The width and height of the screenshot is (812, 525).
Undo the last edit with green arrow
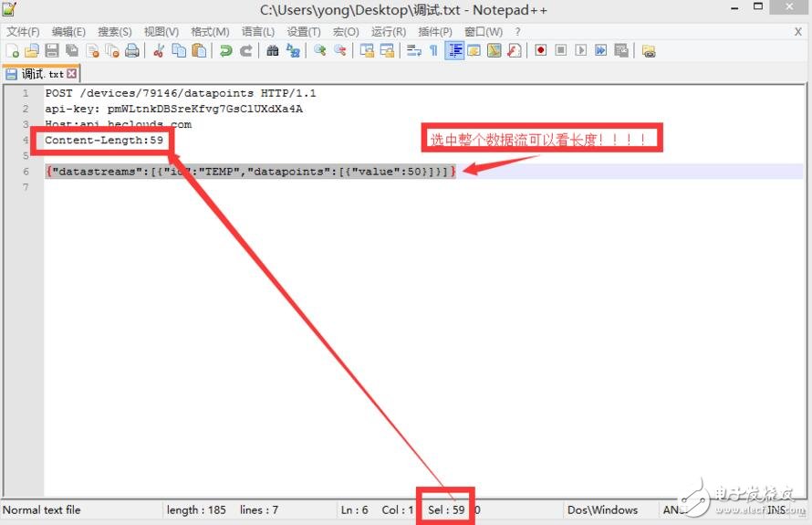pos(225,51)
